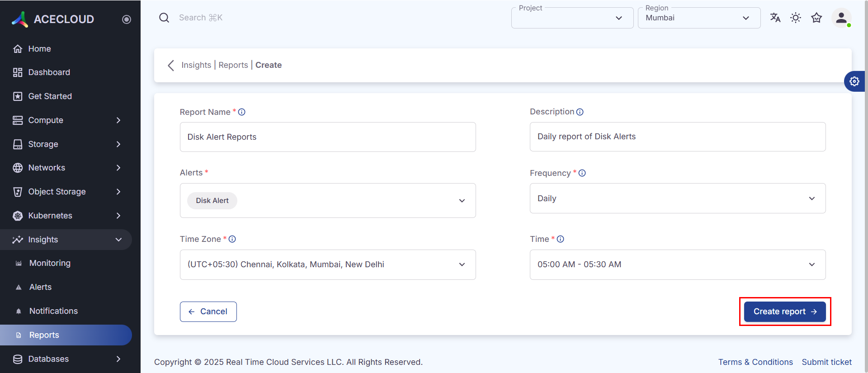Click into the Description input field

[x=677, y=137]
